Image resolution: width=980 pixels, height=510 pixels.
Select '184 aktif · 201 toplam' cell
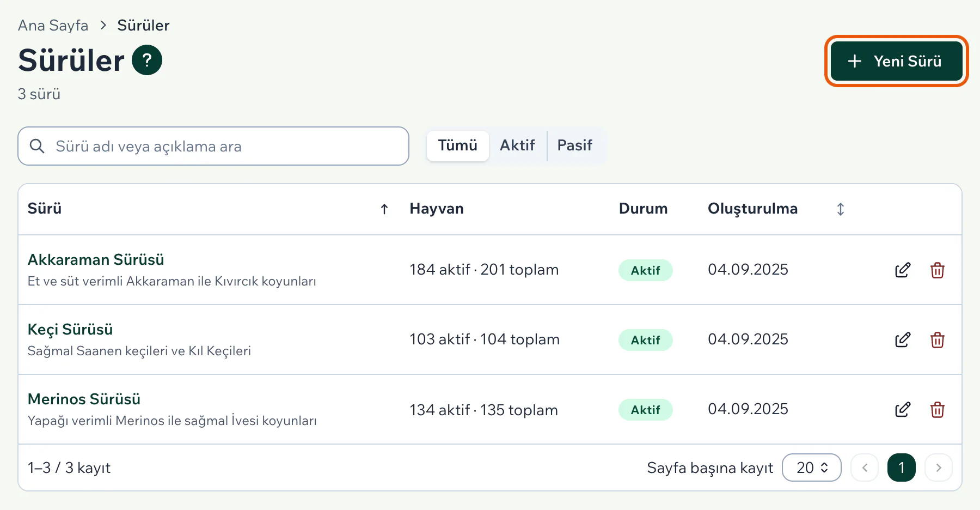[x=484, y=270]
